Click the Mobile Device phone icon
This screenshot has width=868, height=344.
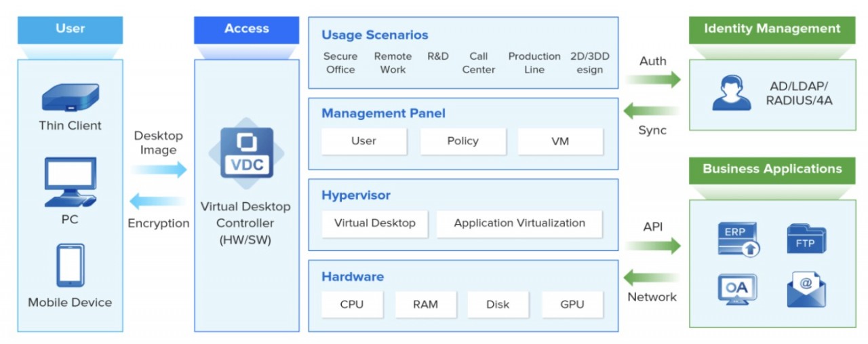[70, 265]
